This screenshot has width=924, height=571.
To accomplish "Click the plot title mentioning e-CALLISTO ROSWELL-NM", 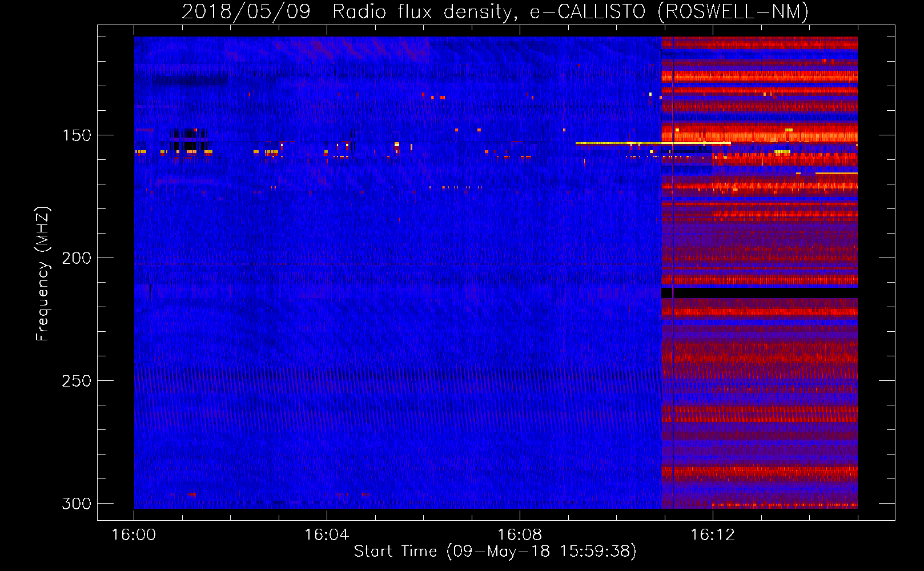I will [x=495, y=11].
